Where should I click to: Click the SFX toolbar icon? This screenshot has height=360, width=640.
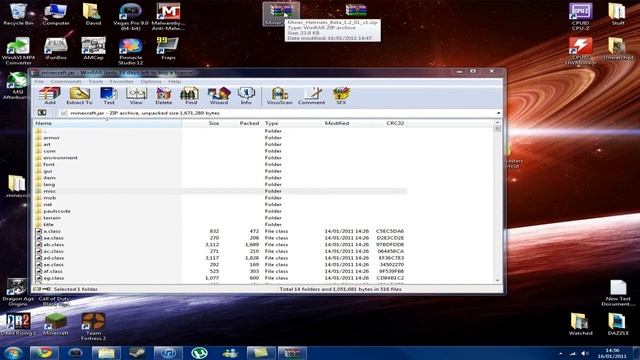click(x=341, y=96)
